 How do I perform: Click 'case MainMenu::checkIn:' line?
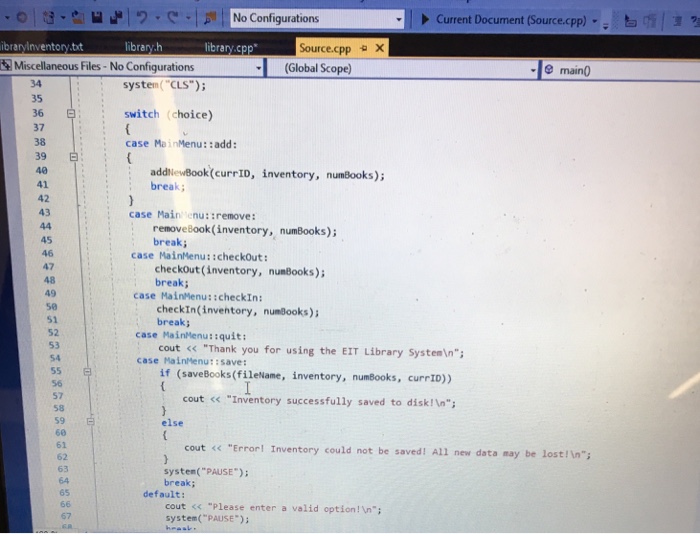198,296
